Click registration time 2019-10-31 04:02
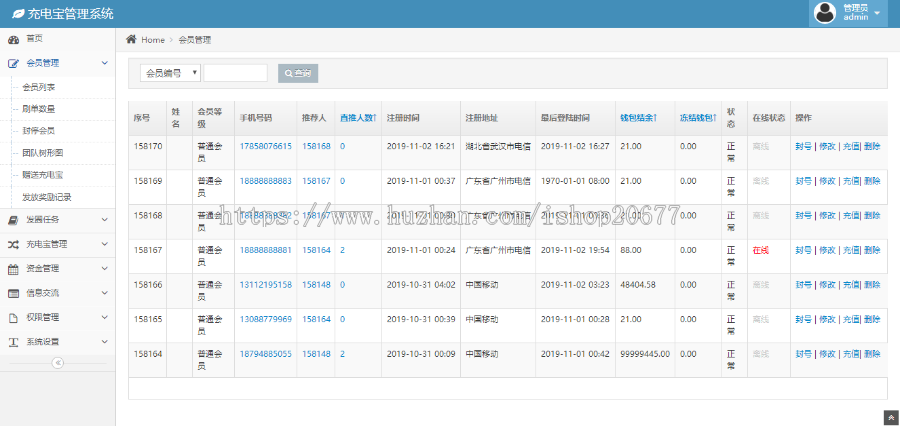Screen dimensions: 900x426 (x=421, y=285)
